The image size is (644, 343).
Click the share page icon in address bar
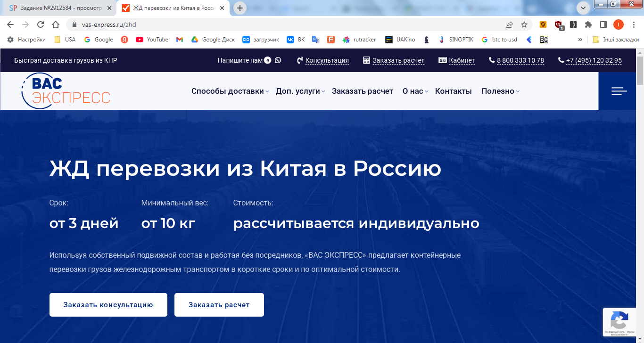click(x=509, y=24)
